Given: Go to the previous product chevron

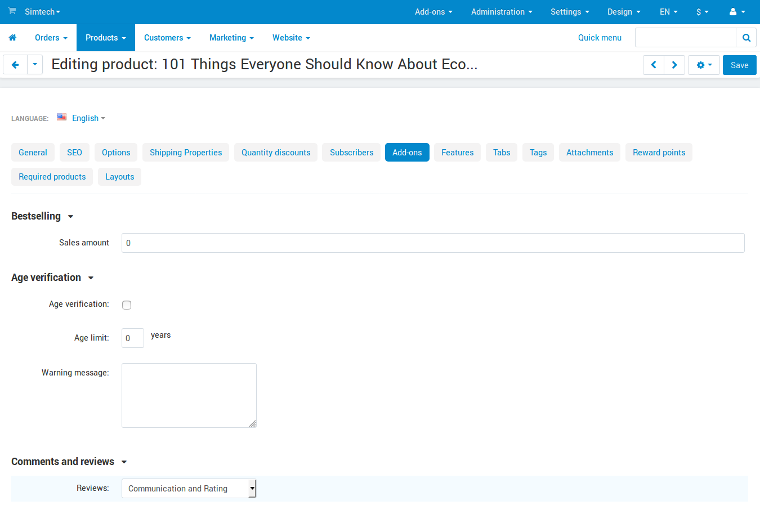Looking at the screenshot, I should coord(654,65).
